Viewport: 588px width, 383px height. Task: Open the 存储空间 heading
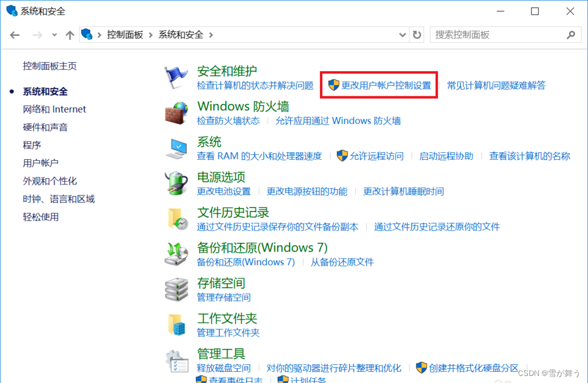pos(221,283)
